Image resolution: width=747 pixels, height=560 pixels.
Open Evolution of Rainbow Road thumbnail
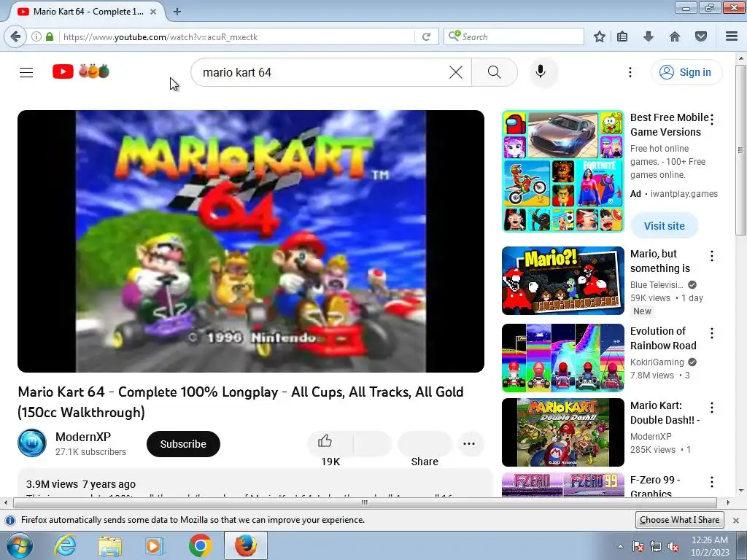tap(562, 357)
